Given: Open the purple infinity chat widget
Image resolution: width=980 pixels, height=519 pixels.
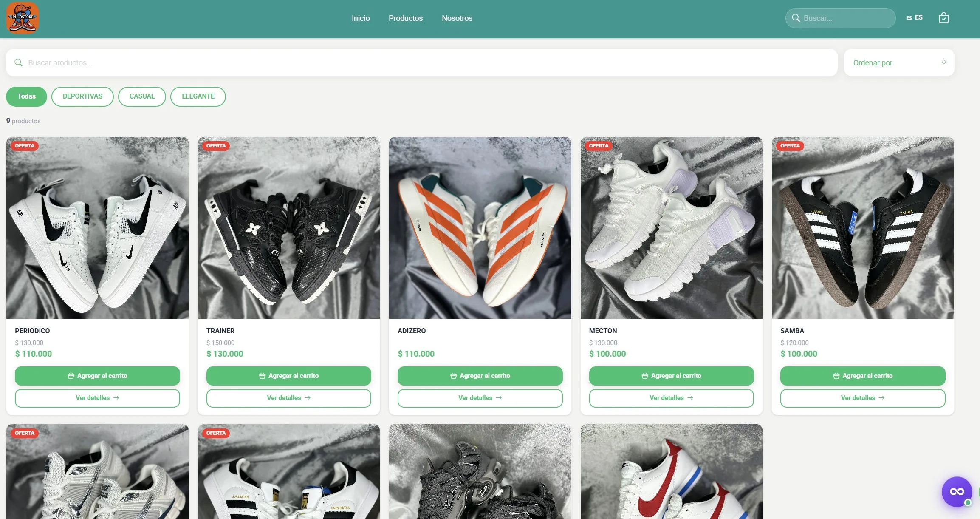Looking at the screenshot, I should click(x=957, y=491).
